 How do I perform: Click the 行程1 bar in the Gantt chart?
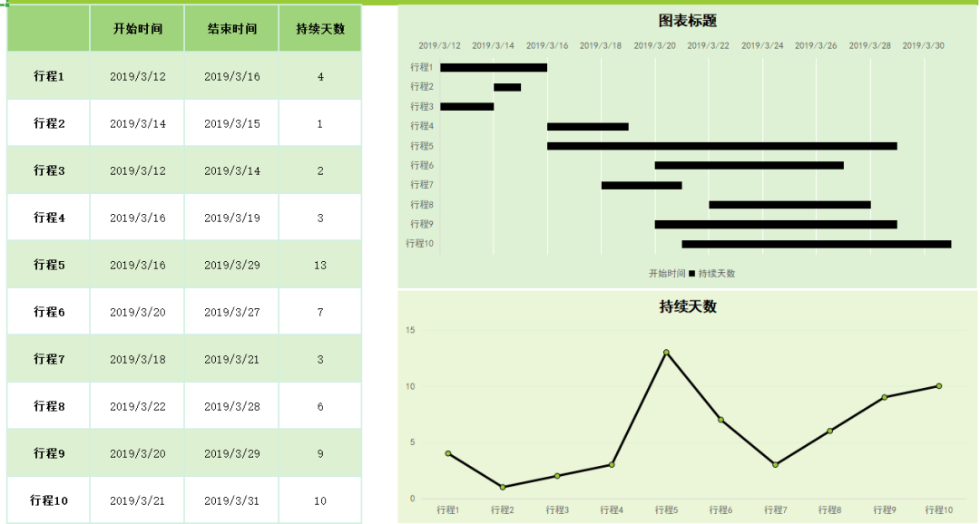point(494,67)
